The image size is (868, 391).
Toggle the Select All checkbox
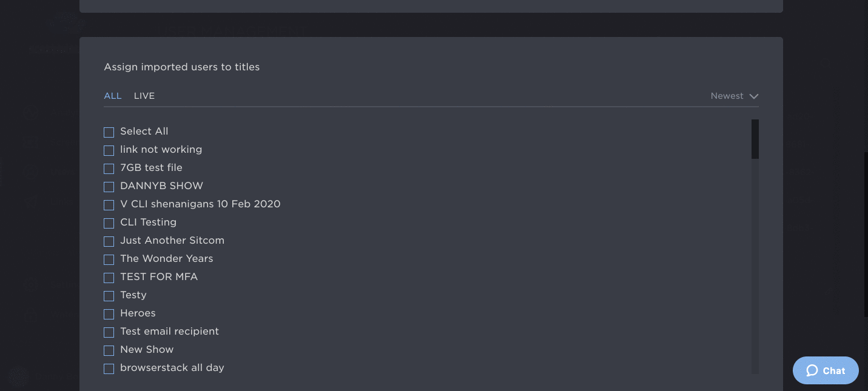point(109,132)
